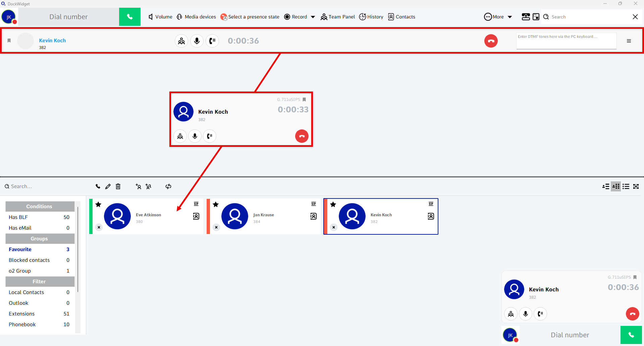Open hamburger menu in the top call bar

629,41
